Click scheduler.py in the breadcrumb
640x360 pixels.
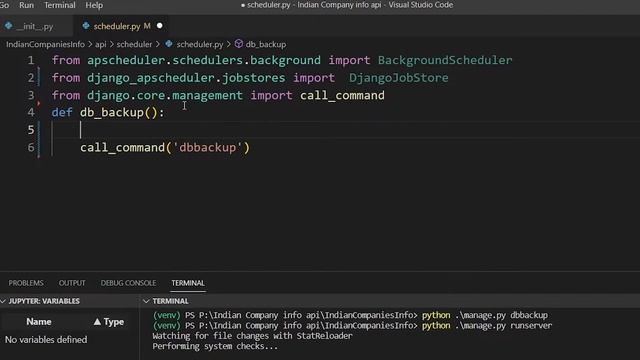click(200, 44)
